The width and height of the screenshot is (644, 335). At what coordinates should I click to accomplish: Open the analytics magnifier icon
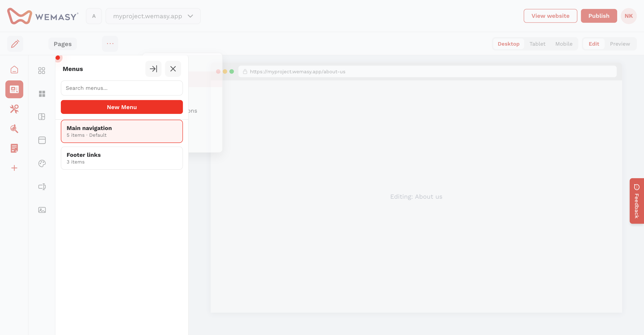pos(14,129)
